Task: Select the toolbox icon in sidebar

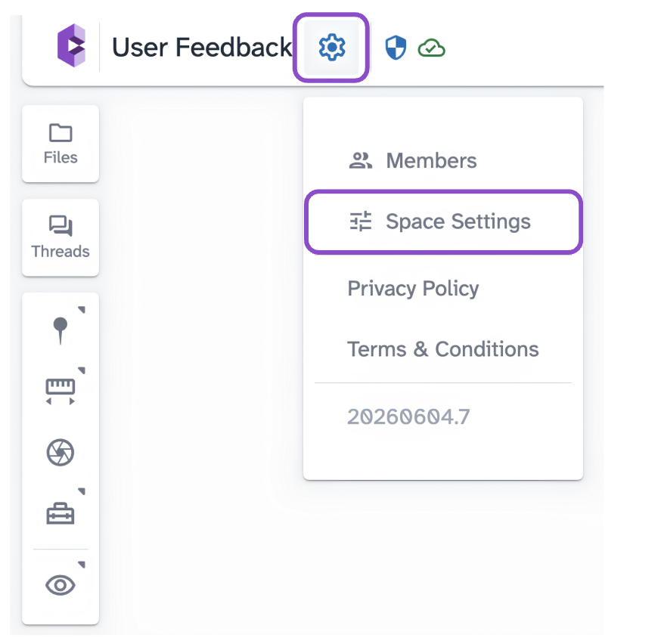Action: click(x=61, y=513)
